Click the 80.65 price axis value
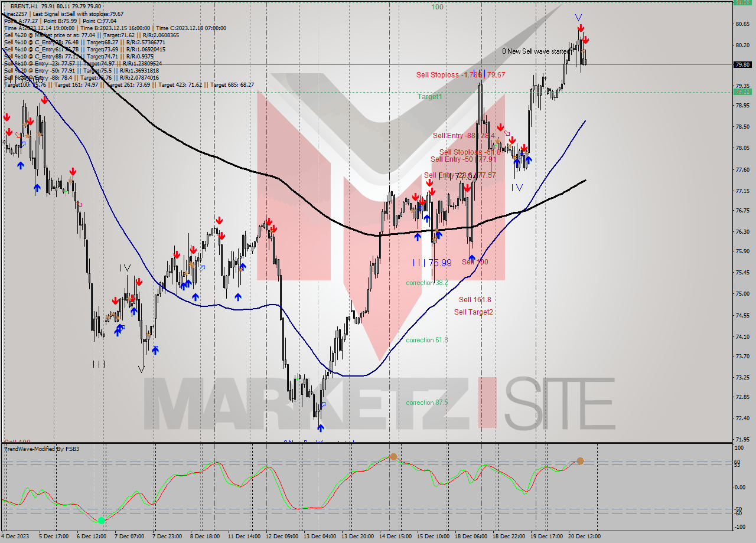 743,24
